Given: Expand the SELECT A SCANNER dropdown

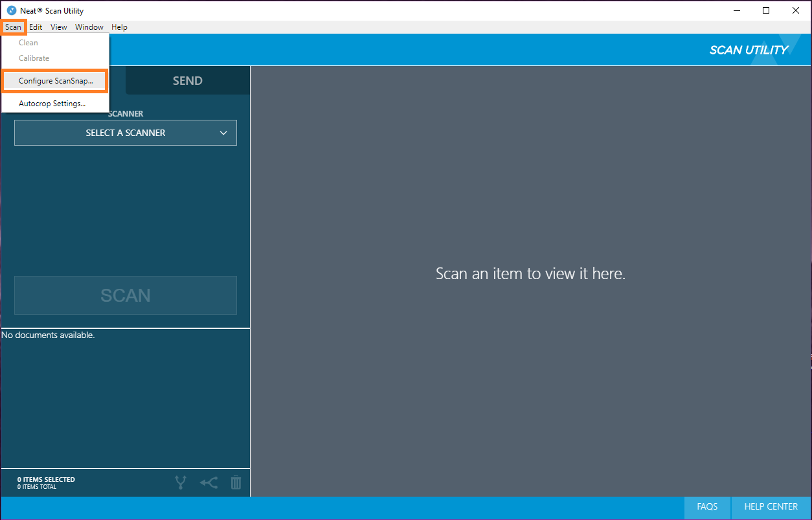Looking at the screenshot, I should [x=126, y=133].
